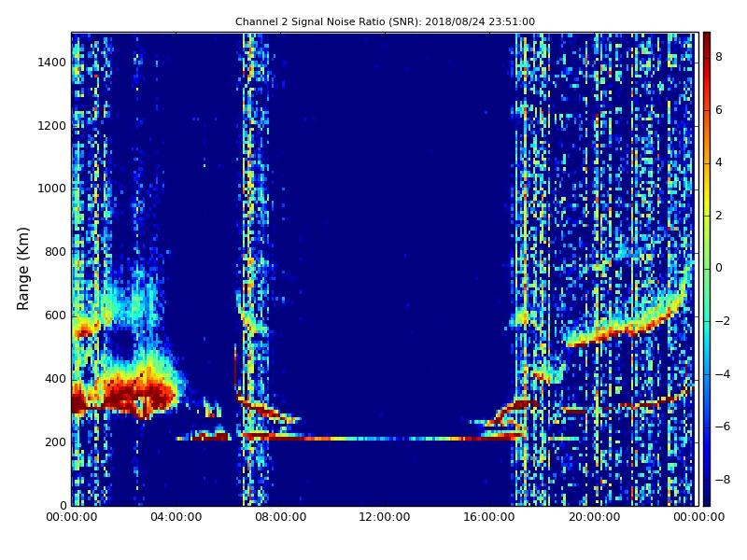Click the dark red top of the colorbar
747x560 pixels.
coord(707,38)
